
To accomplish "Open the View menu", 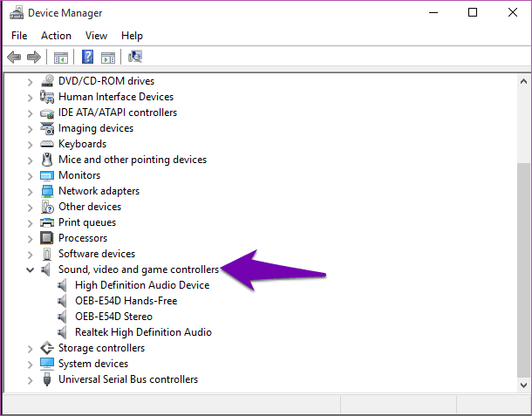I will point(96,36).
